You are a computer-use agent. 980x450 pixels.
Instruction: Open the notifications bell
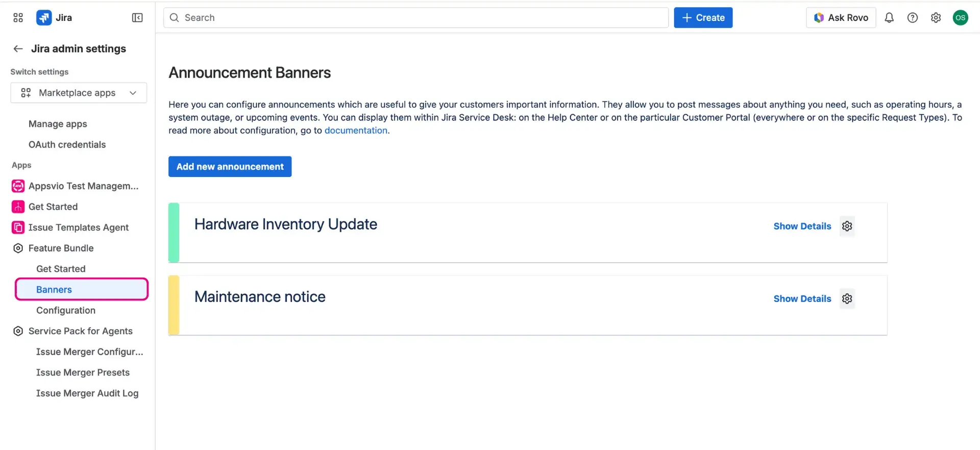[889, 18]
